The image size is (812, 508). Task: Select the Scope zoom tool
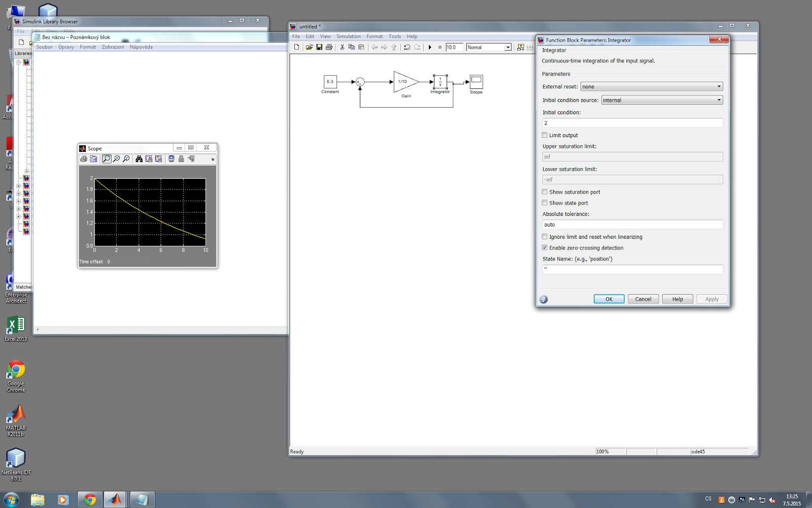click(x=107, y=159)
